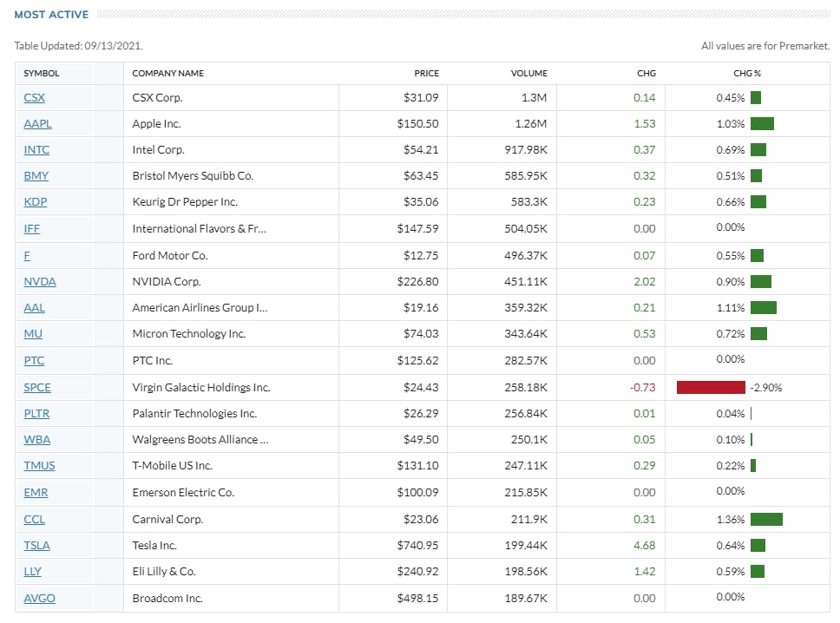
Task: Click the PRICE column header
Action: [x=426, y=74]
